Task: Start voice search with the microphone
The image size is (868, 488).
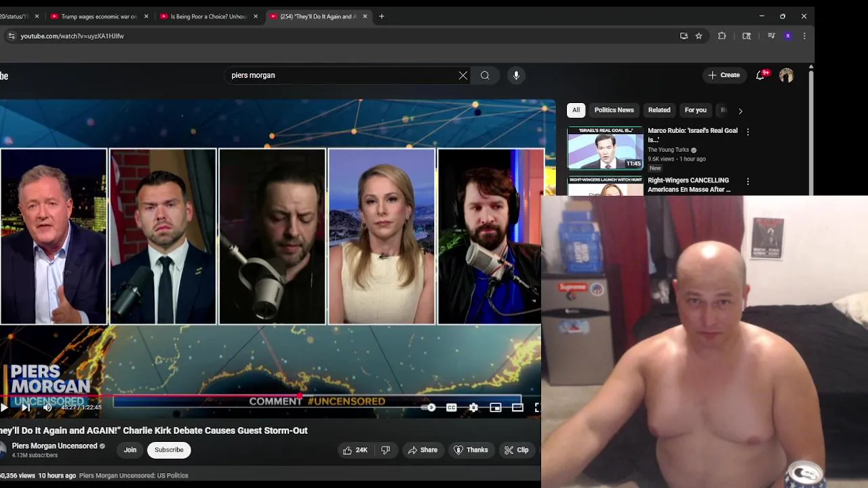Action: [x=516, y=75]
